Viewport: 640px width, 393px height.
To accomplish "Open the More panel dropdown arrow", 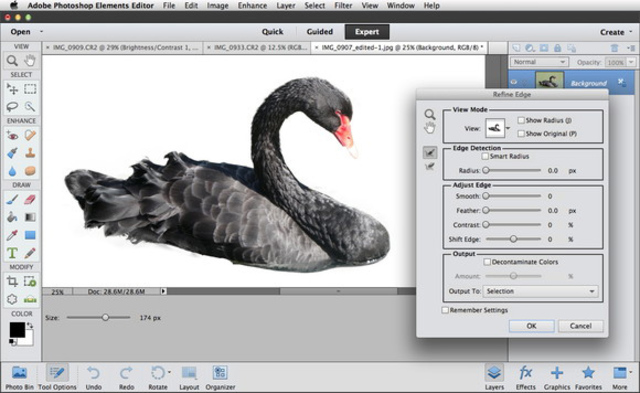I will click(630, 372).
